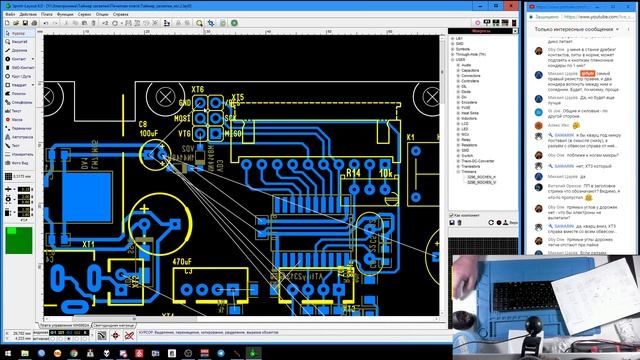The width and height of the screenshot is (640, 360).
Task: Select the Масштаб zoom tool
Action: pyautogui.click(x=19, y=42)
